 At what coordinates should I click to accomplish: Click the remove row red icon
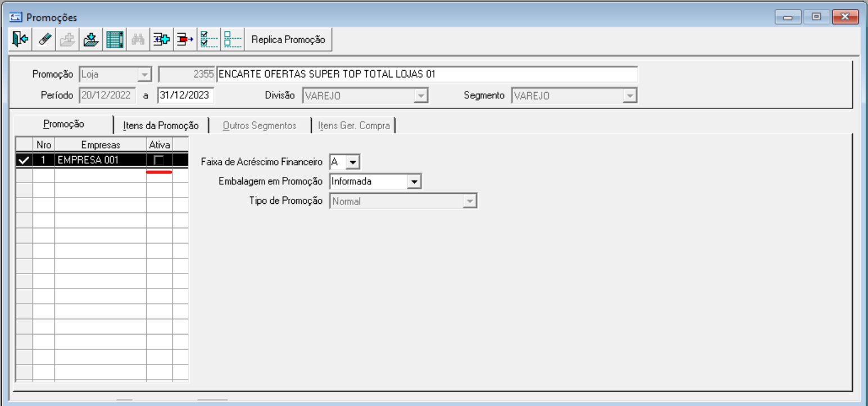[x=185, y=40]
